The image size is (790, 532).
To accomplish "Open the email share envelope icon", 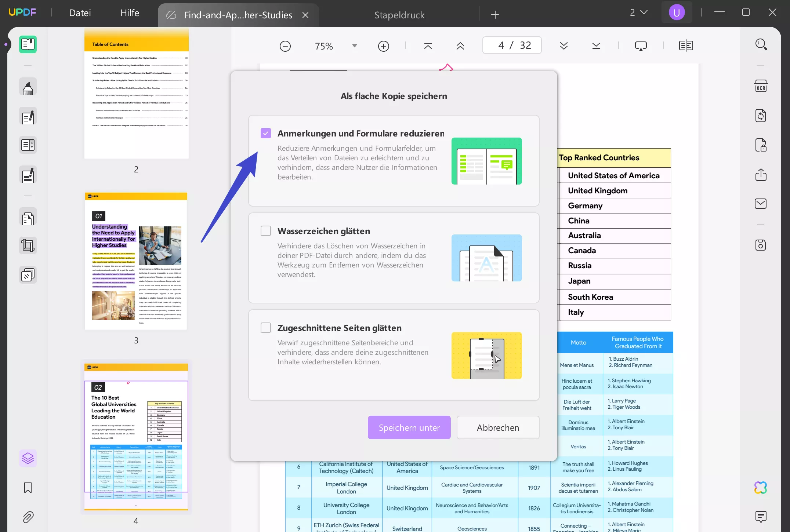I will click(x=761, y=204).
